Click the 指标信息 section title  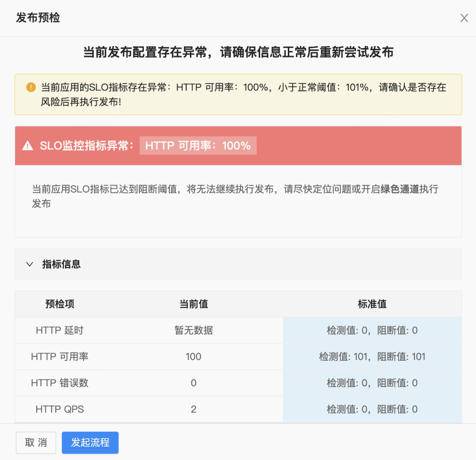[x=61, y=264]
